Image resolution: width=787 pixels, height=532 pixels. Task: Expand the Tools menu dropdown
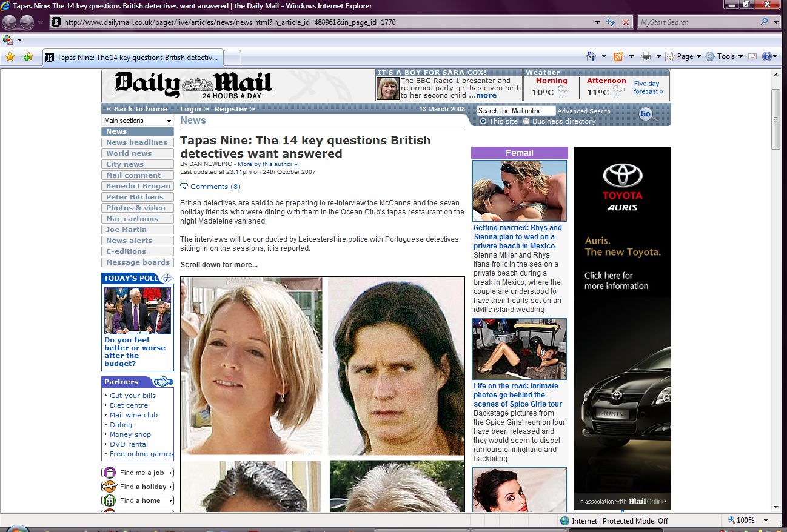(x=724, y=56)
